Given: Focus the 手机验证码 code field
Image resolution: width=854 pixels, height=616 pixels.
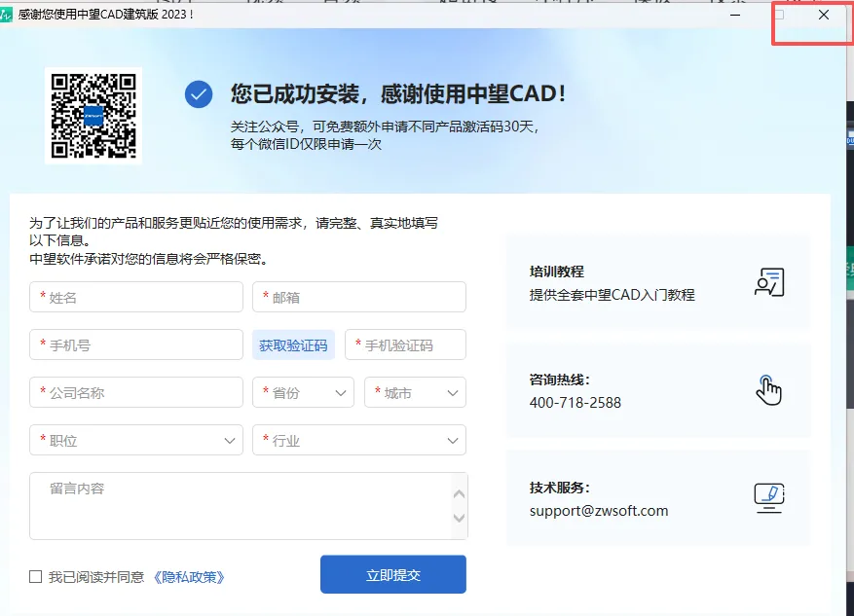Looking at the screenshot, I should tap(405, 344).
